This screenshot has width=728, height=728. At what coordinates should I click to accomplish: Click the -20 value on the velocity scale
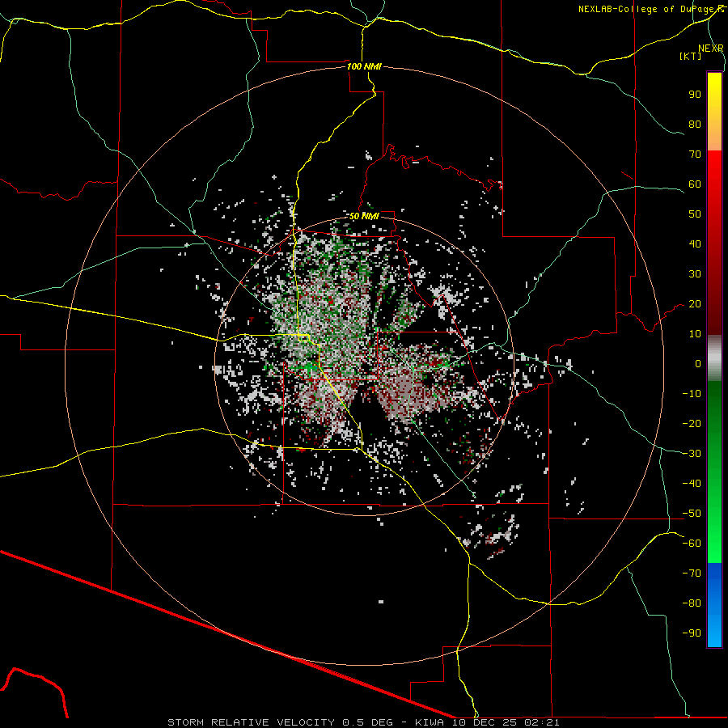click(x=692, y=423)
